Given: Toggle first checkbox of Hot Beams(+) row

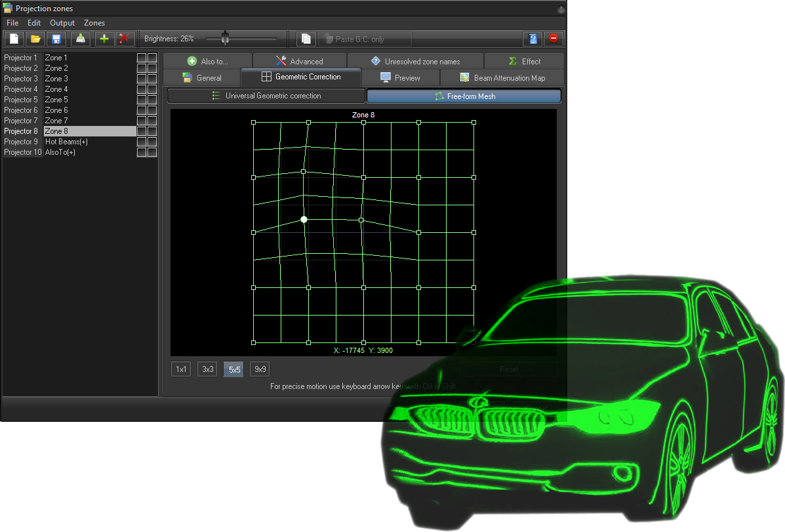Looking at the screenshot, I should coord(142,142).
